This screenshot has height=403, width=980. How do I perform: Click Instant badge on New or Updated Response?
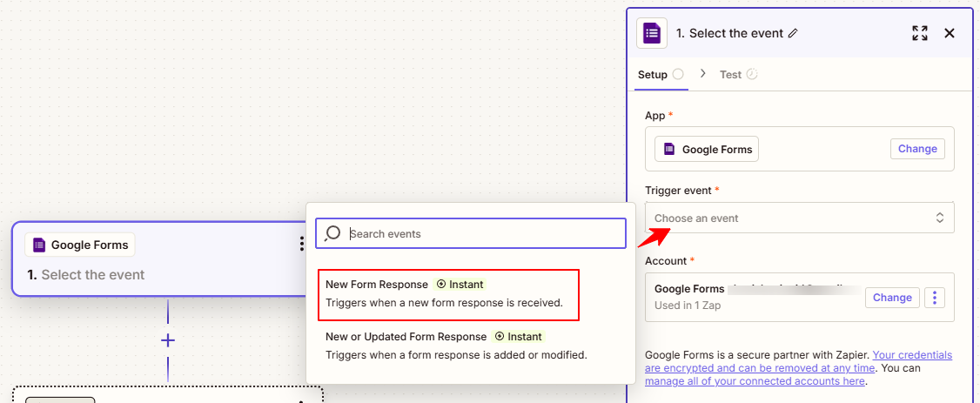(x=518, y=337)
